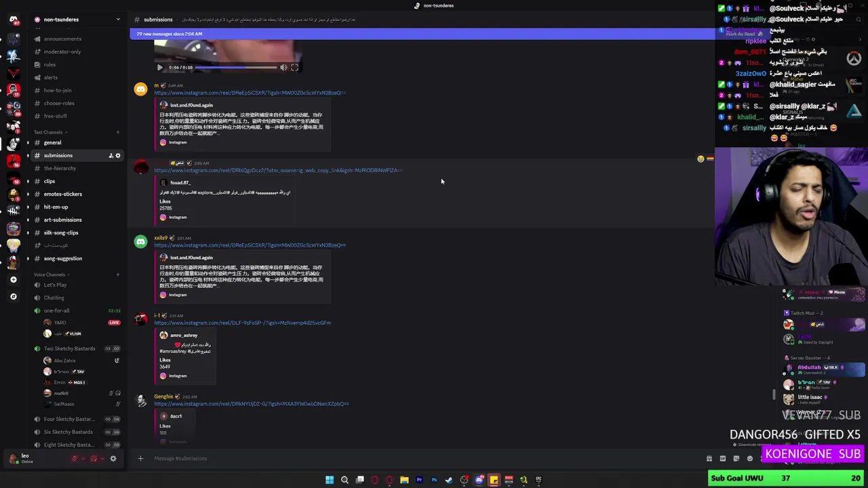Expand microphone input options arrow

(x=84, y=459)
